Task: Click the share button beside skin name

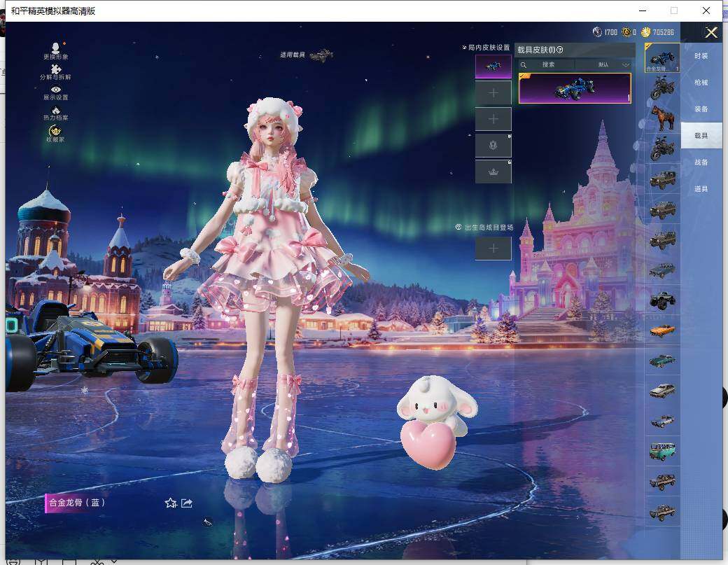Action: coord(185,503)
